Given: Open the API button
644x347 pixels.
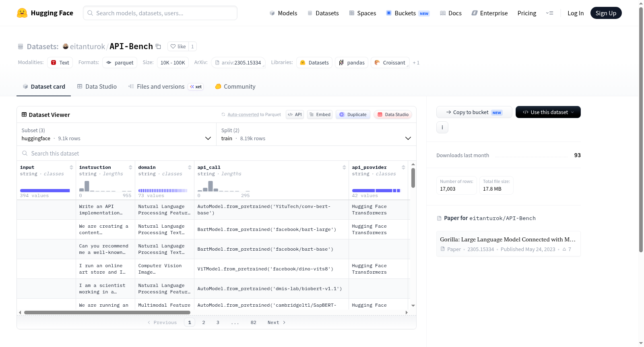Looking at the screenshot, I should [x=295, y=114].
